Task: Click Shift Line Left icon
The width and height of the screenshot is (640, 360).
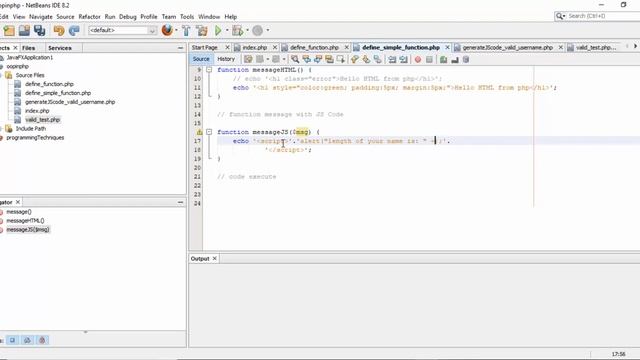Action: (392, 60)
